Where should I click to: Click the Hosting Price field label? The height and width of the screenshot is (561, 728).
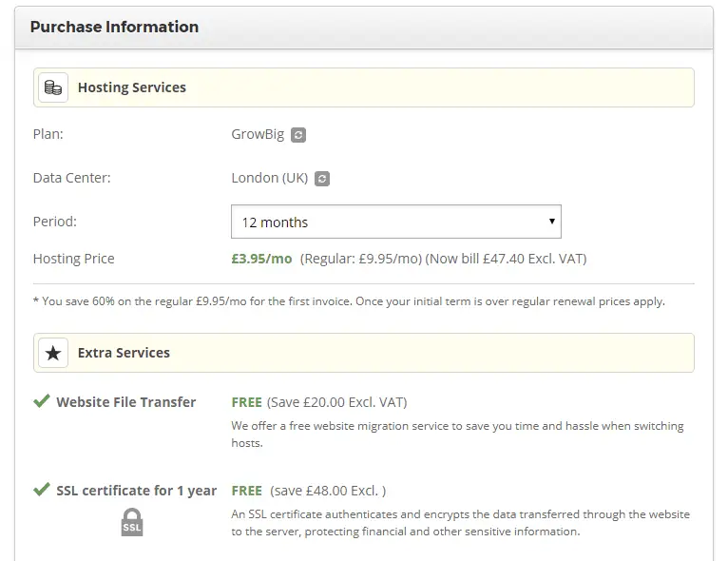(74, 259)
